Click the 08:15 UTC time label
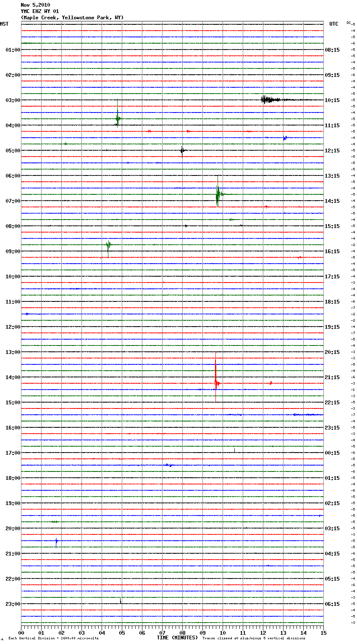Screen dimensions: 357x644 pyautogui.click(x=332, y=50)
